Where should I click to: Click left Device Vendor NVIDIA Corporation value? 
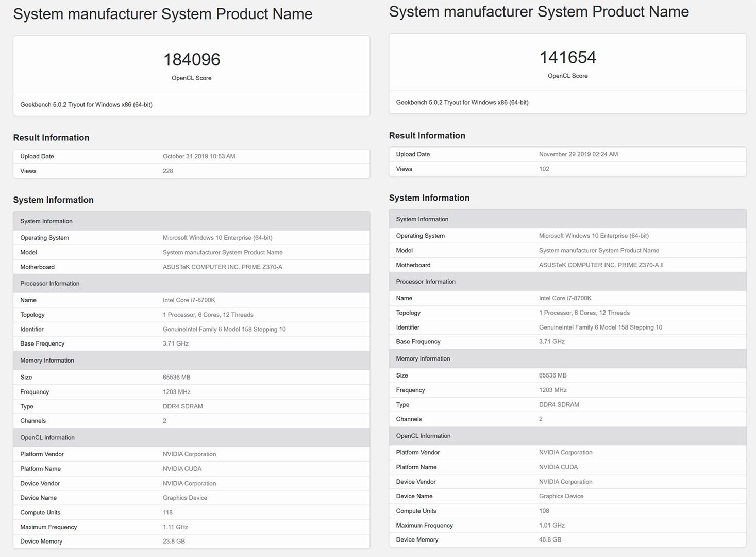(x=189, y=483)
